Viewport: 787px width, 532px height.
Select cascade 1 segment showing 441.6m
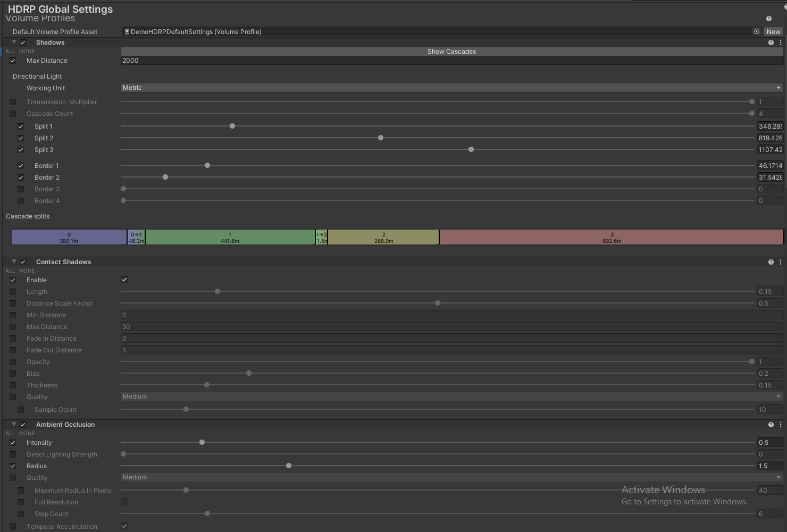coord(230,237)
